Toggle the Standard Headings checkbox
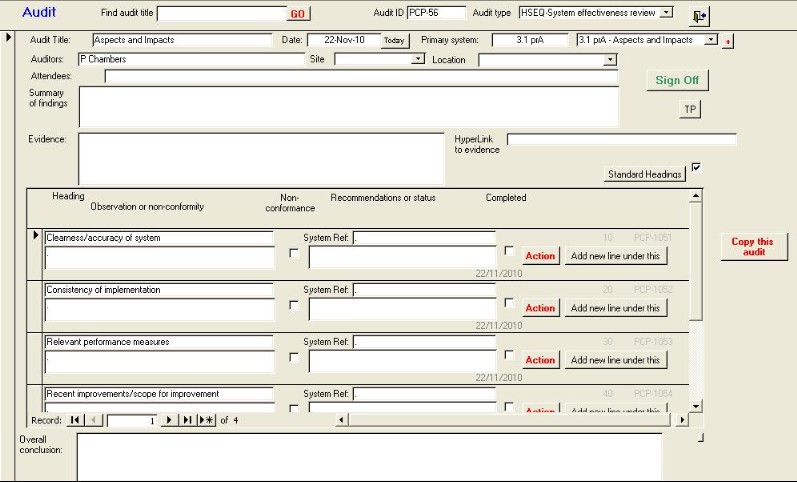Screen dimensions: 797x482 pyautogui.click(x=696, y=167)
